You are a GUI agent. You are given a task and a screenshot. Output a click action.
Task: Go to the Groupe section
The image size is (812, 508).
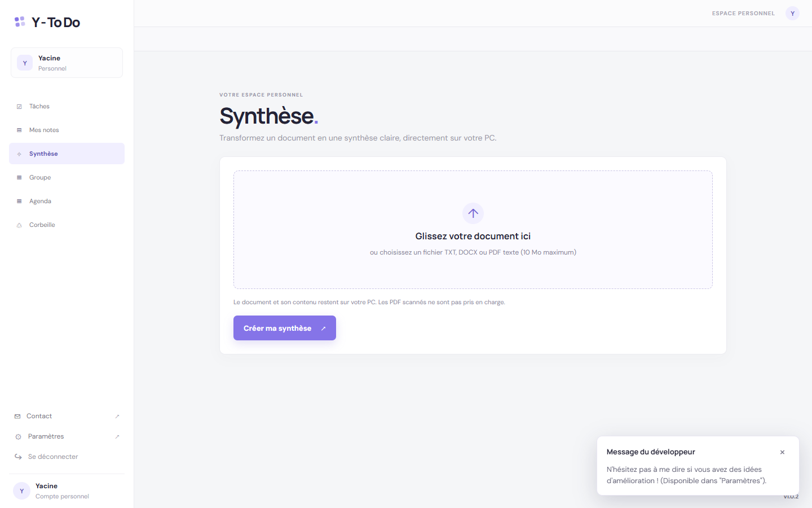click(67, 177)
